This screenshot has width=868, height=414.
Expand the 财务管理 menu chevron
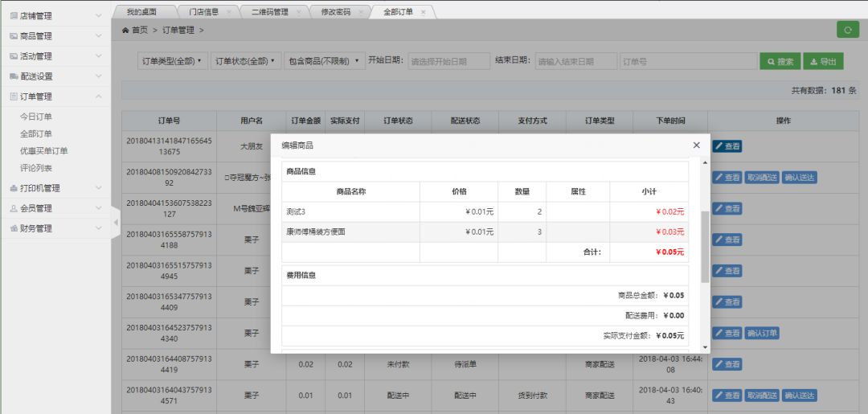point(99,228)
